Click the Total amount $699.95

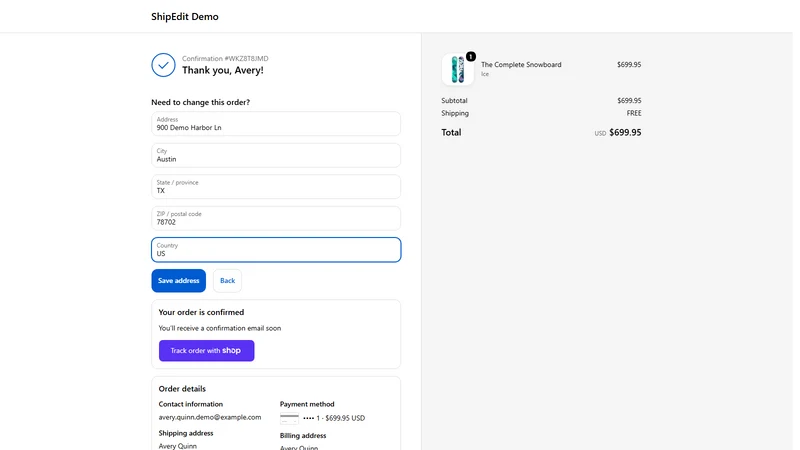point(625,133)
